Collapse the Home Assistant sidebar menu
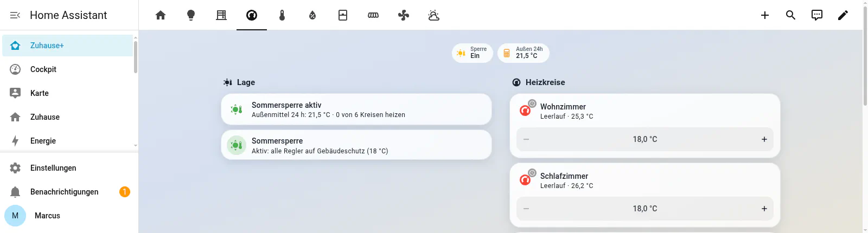The height and width of the screenshot is (233, 868). tap(15, 15)
